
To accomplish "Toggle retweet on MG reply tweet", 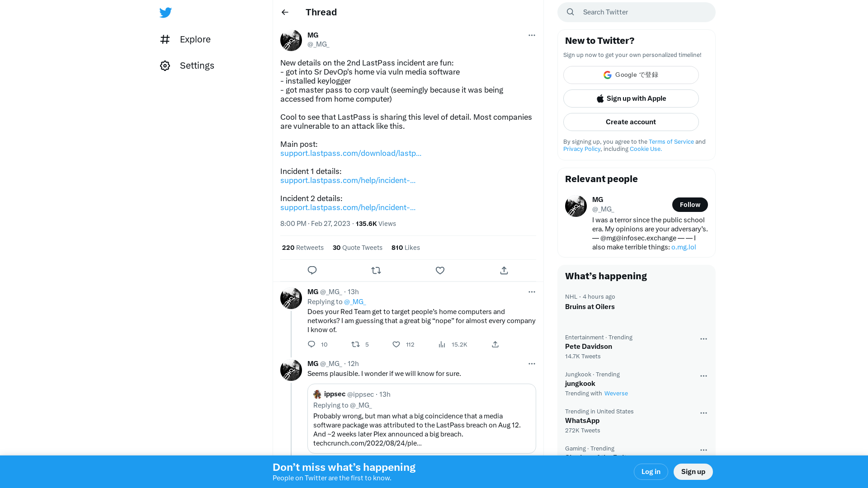I will click(x=355, y=344).
